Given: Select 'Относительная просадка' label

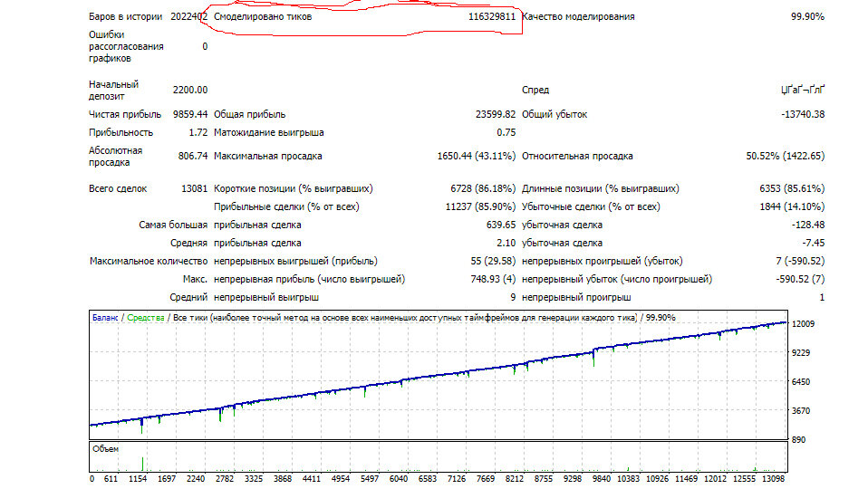Looking at the screenshot, I should coord(577,157).
